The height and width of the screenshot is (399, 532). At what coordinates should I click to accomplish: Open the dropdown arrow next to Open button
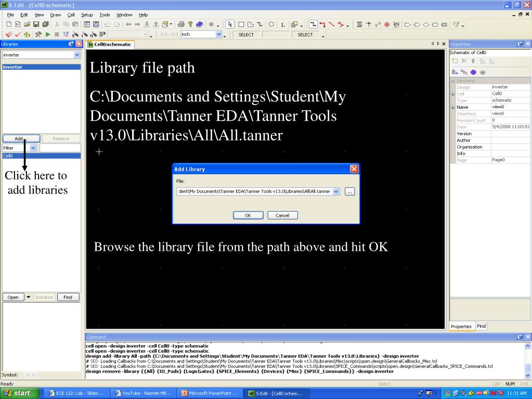point(29,297)
